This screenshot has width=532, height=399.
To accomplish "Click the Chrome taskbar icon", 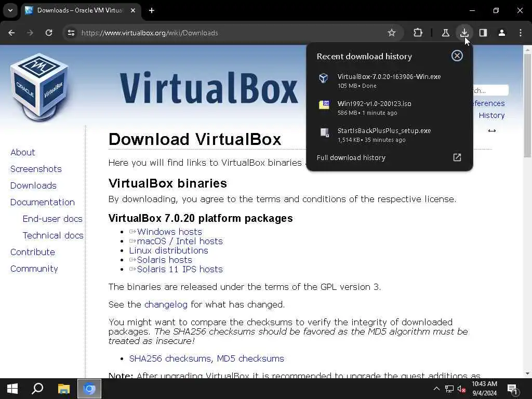I will point(89,389).
